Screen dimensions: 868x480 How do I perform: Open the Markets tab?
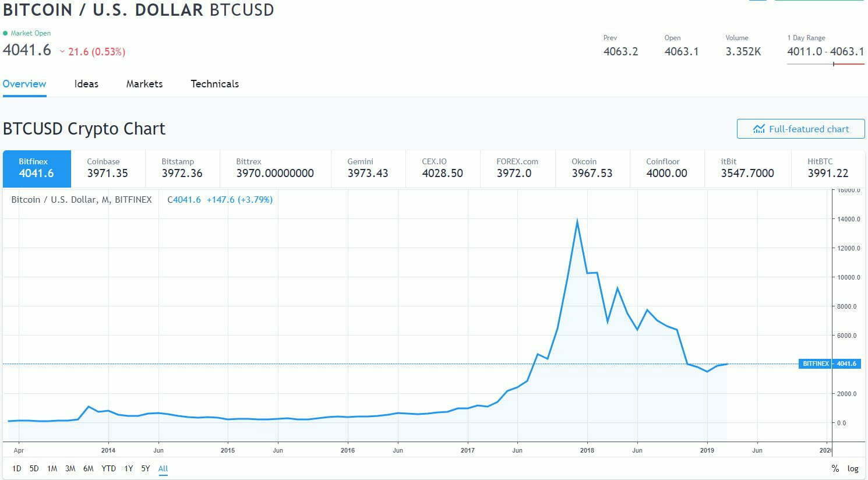tap(144, 84)
